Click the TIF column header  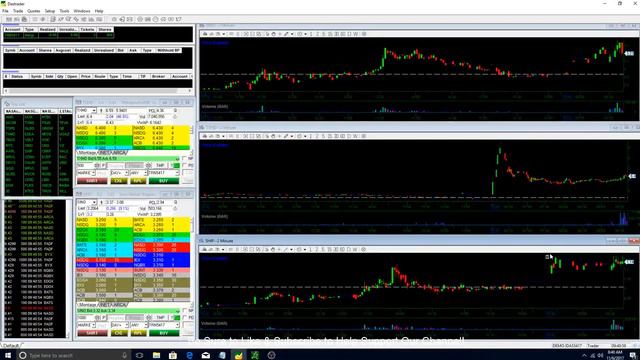pyautogui.click(x=143, y=76)
